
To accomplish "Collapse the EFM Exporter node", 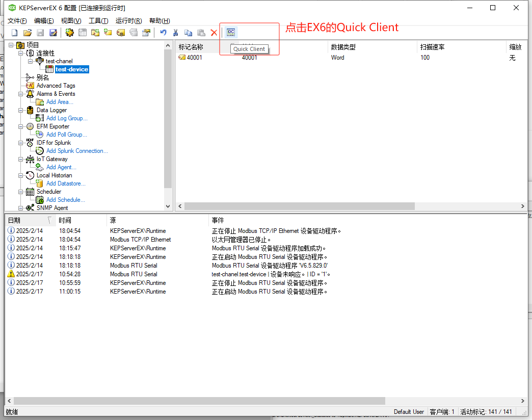I will [21, 126].
